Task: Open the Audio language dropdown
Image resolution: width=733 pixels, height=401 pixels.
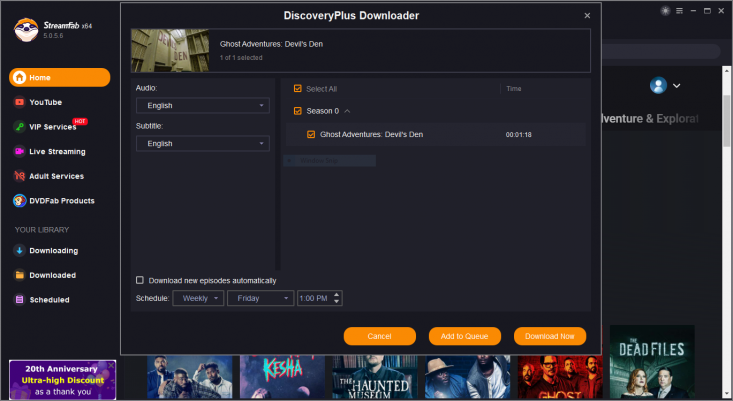Action: (x=202, y=106)
